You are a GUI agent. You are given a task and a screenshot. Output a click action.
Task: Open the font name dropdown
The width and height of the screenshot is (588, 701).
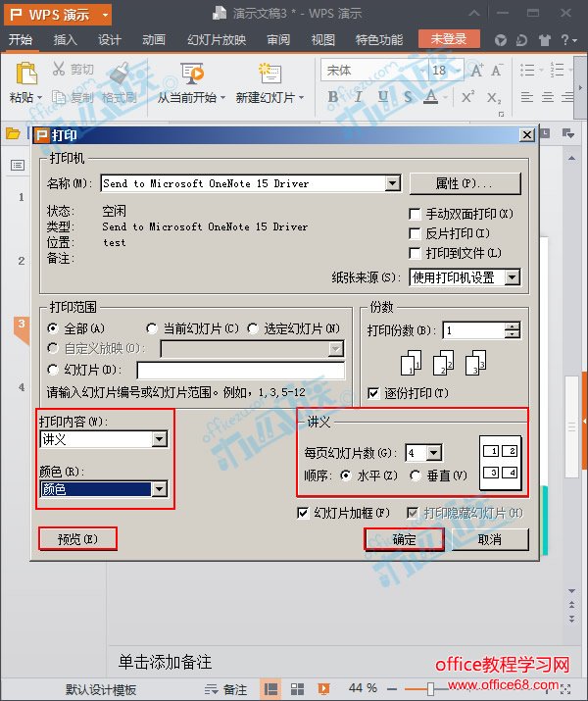click(422, 71)
